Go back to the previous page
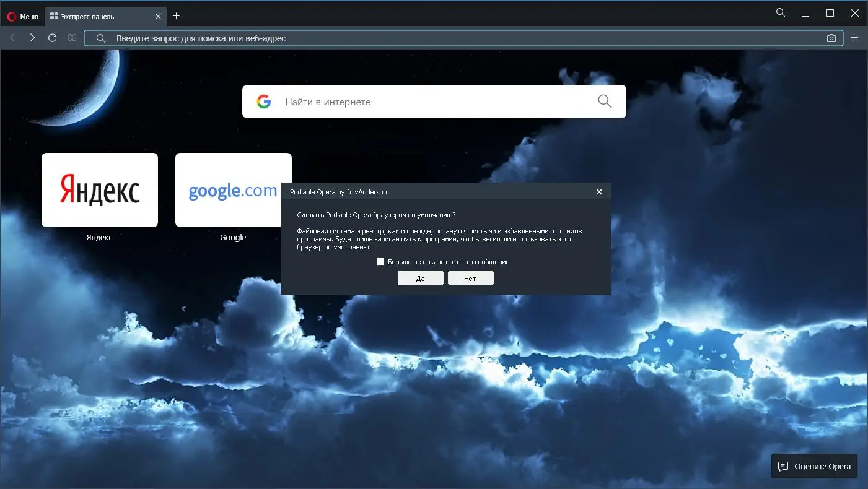This screenshot has width=868, height=489. 12,38
